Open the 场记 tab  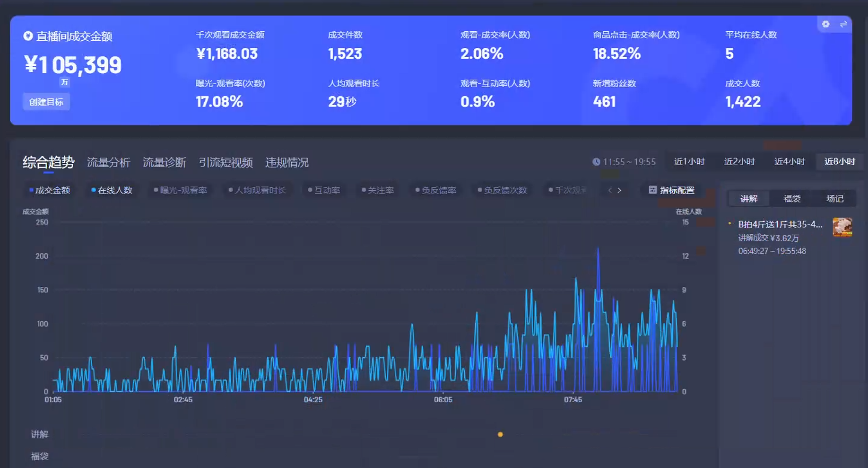point(834,198)
